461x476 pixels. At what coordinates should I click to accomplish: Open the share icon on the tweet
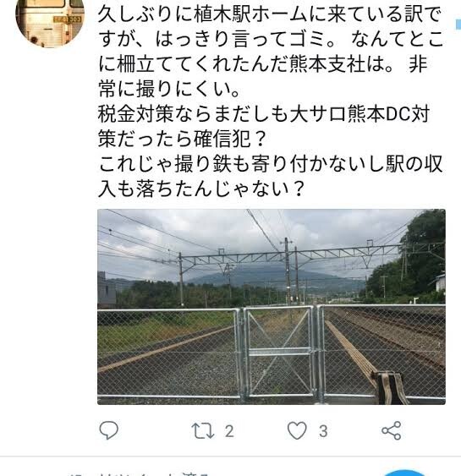tap(392, 430)
